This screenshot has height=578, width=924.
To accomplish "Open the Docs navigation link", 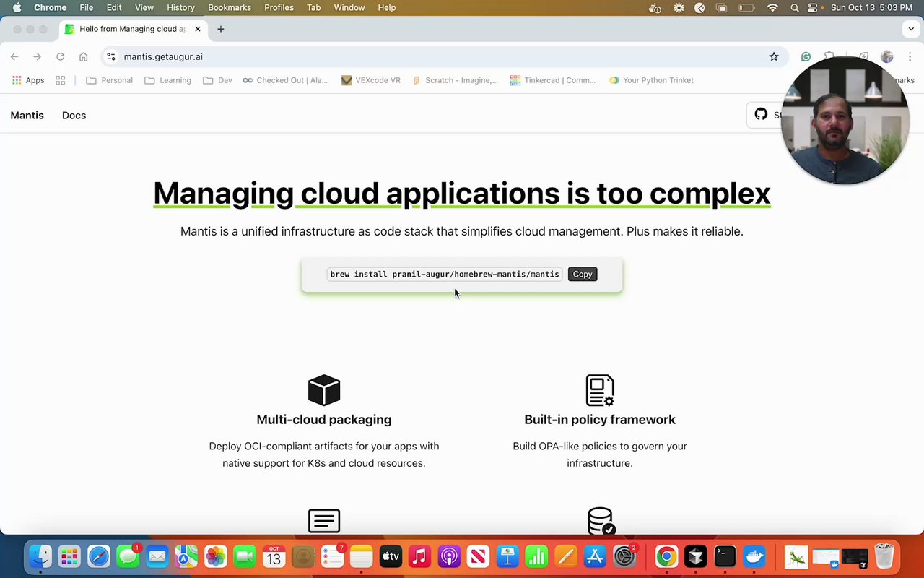I will [74, 116].
